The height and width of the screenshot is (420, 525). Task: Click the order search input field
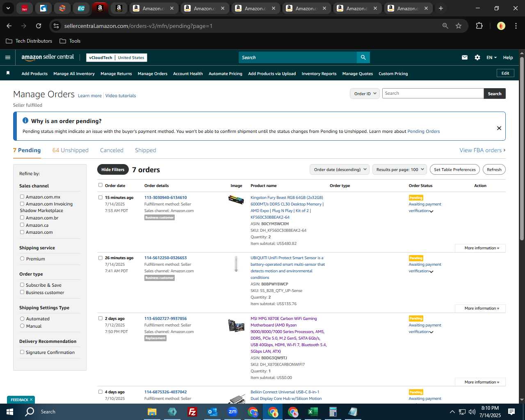point(433,94)
